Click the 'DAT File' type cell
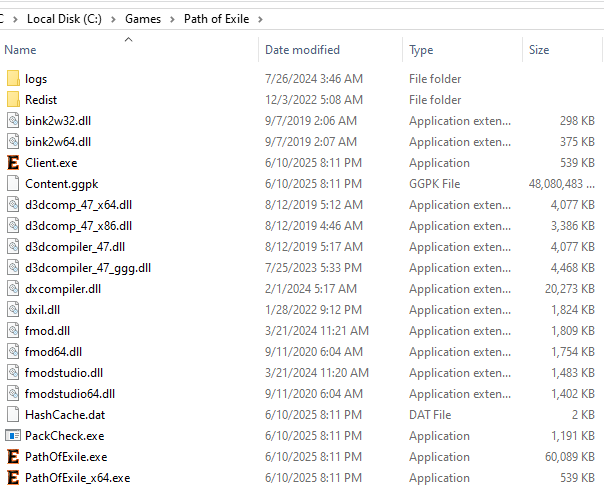This screenshot has width=604, height=489. coord(430,415)
